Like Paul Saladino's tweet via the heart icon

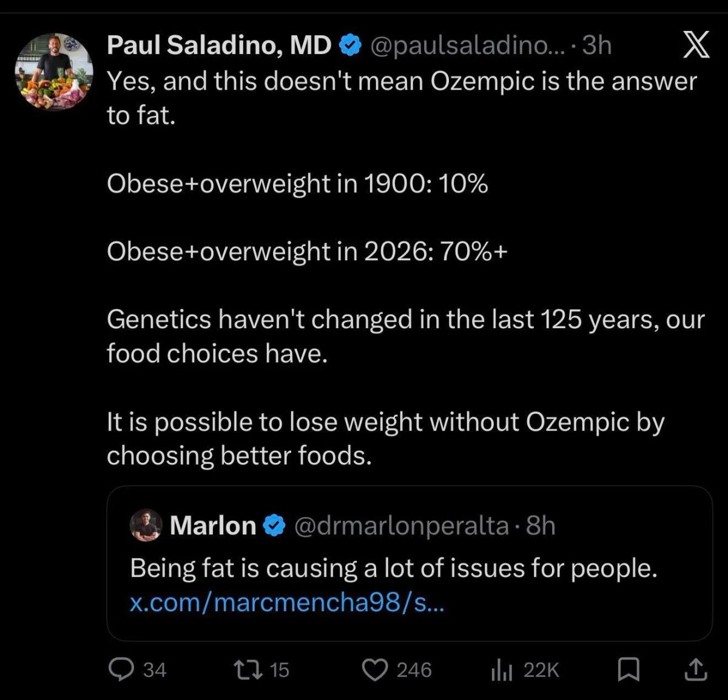tap(376, 670)
